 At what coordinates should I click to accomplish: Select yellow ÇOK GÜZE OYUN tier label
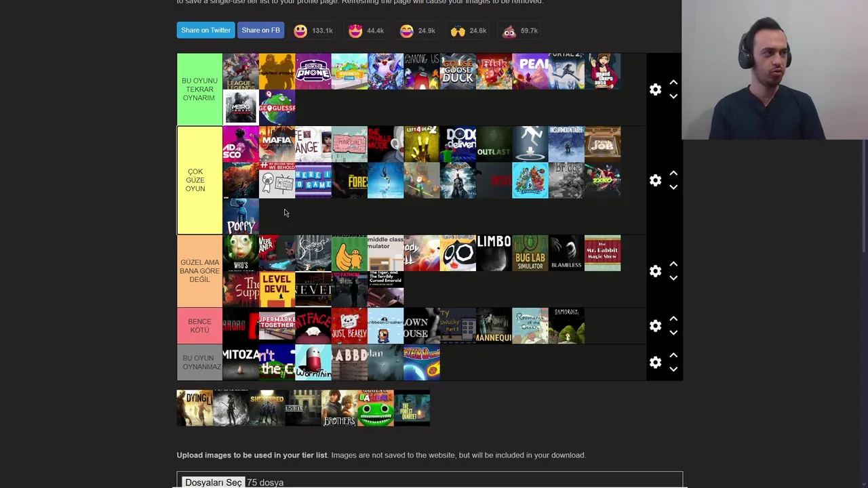tap(199, 180)
